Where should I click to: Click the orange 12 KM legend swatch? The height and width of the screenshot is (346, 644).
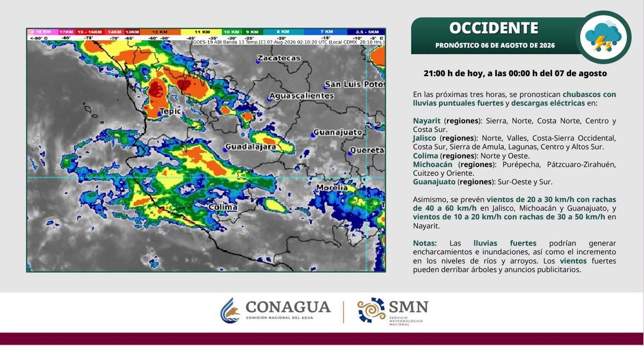[x=160, y=32]
